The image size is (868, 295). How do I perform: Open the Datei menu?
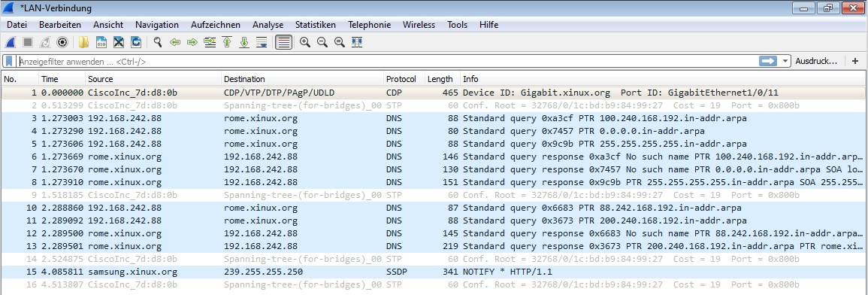coord(17,25)
